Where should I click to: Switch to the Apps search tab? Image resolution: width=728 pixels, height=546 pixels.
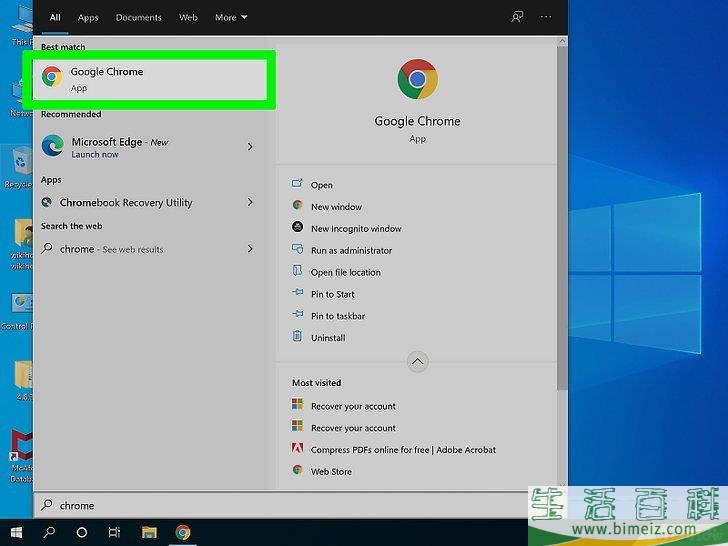click(88, 17)
